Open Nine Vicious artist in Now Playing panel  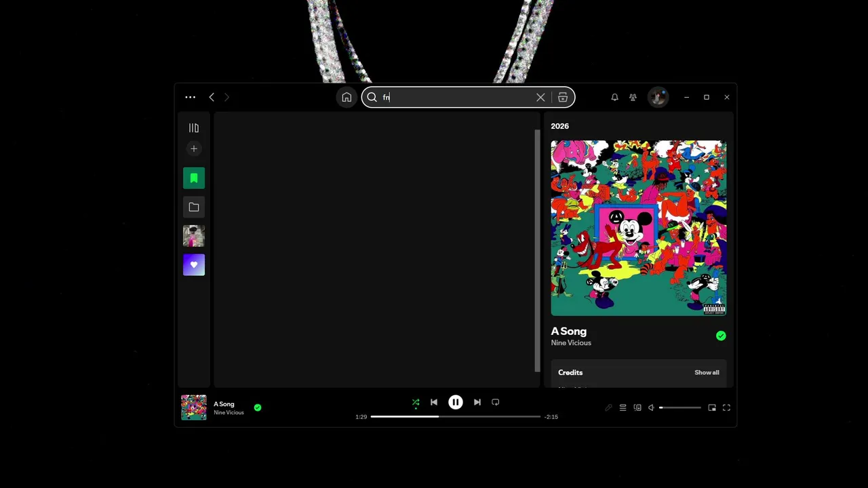pyautogui.click(x=571, y=343)
